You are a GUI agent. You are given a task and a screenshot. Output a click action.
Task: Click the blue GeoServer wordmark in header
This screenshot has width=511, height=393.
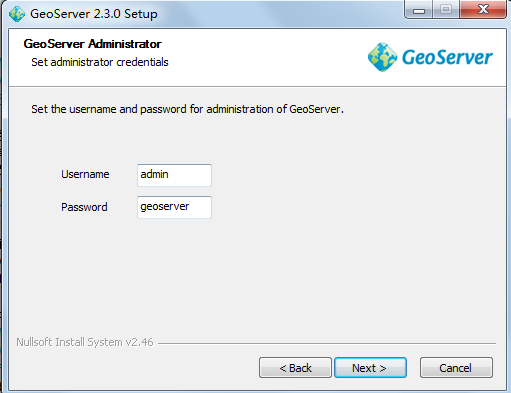click(447, 57)
